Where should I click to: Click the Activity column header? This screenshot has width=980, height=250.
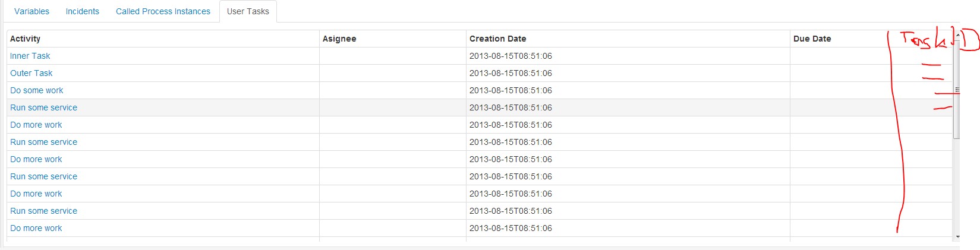click(26, 39)
